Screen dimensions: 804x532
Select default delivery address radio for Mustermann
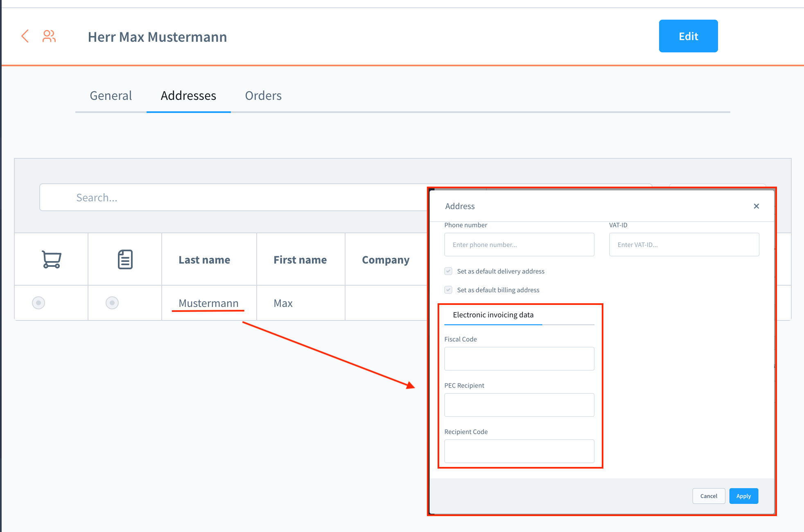click(x=38, y=303)
